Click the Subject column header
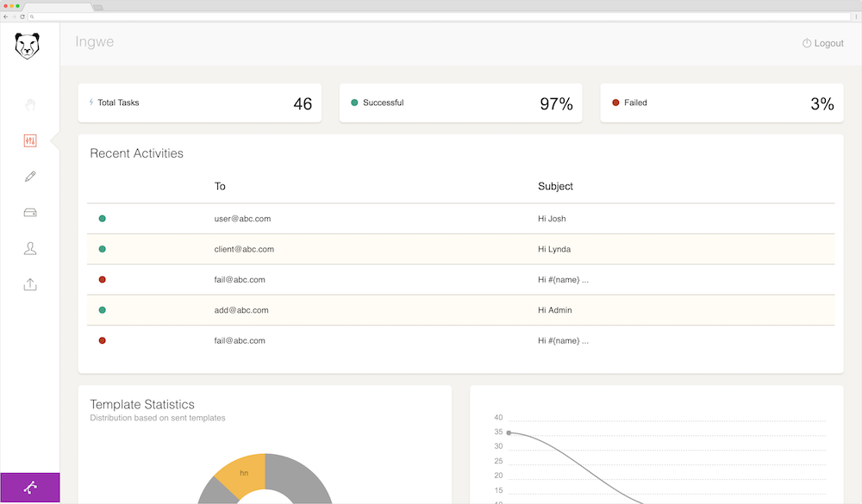Viewport: 862px width, 504px height. [x=555, y=186]
